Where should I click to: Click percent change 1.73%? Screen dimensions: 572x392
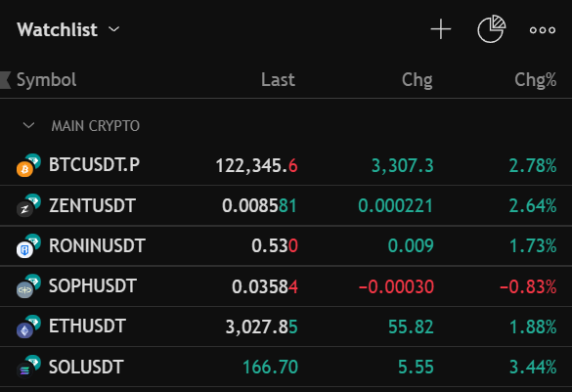(533, 245)
